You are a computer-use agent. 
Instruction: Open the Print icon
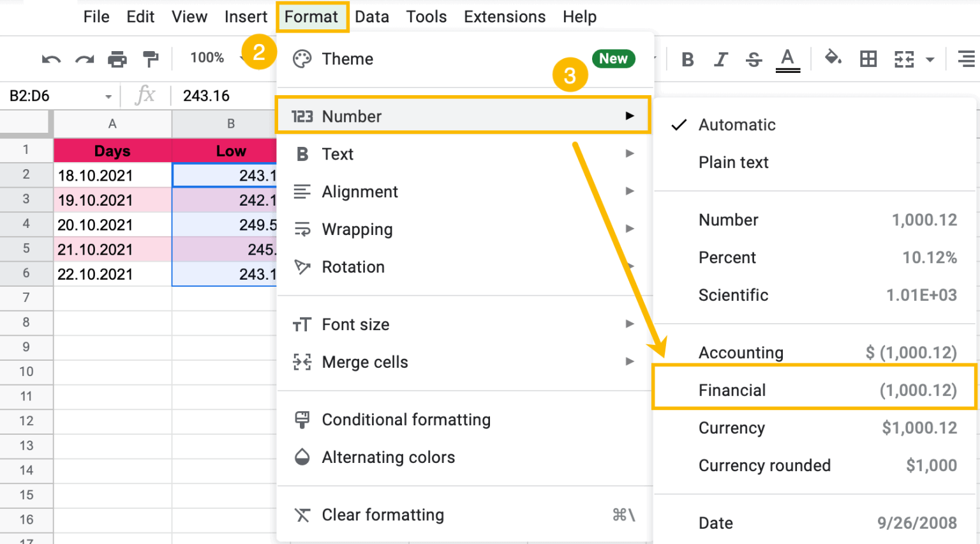pyautogui.click(x=117, y=59)
